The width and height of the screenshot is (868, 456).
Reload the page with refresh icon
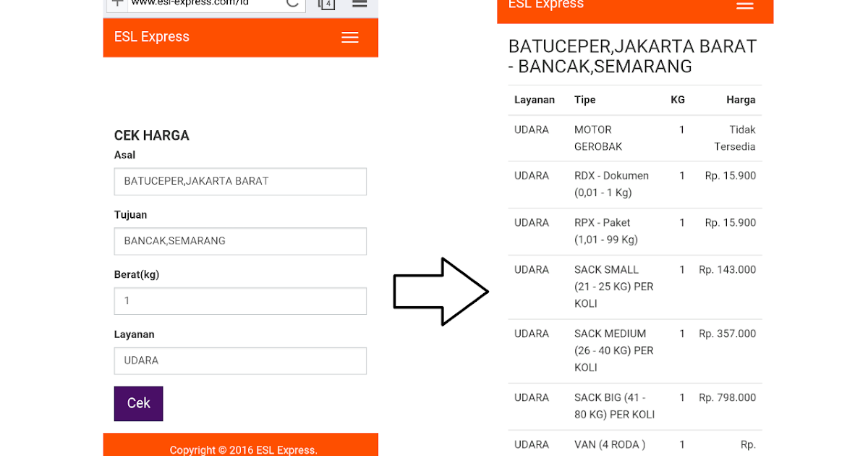(x=292, y=3)
